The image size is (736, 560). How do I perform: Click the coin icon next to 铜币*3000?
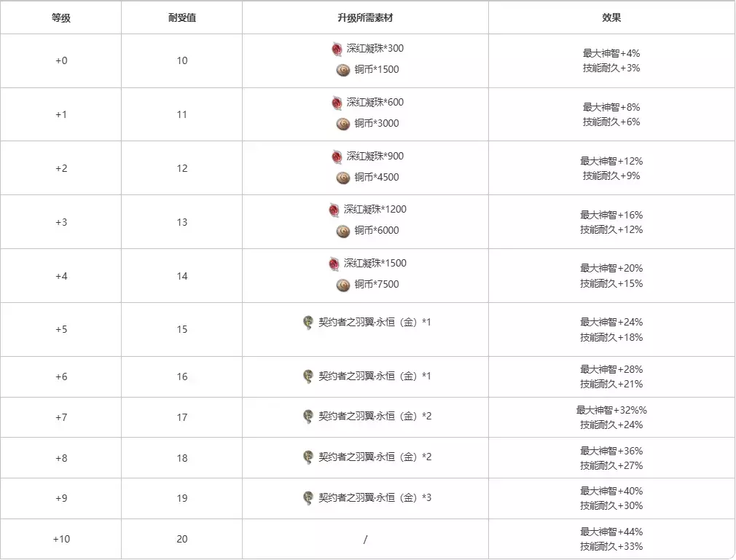pyautogui.click(x=343, y=124)
